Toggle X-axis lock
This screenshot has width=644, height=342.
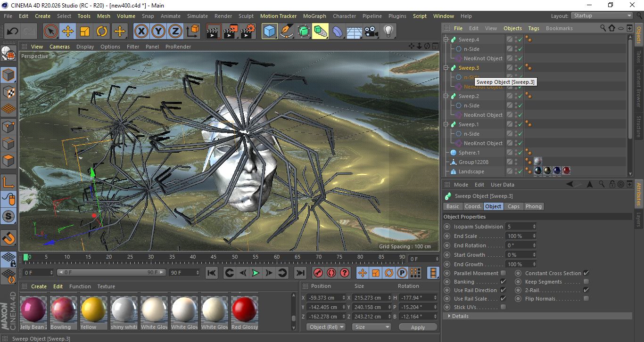point(141,32)
